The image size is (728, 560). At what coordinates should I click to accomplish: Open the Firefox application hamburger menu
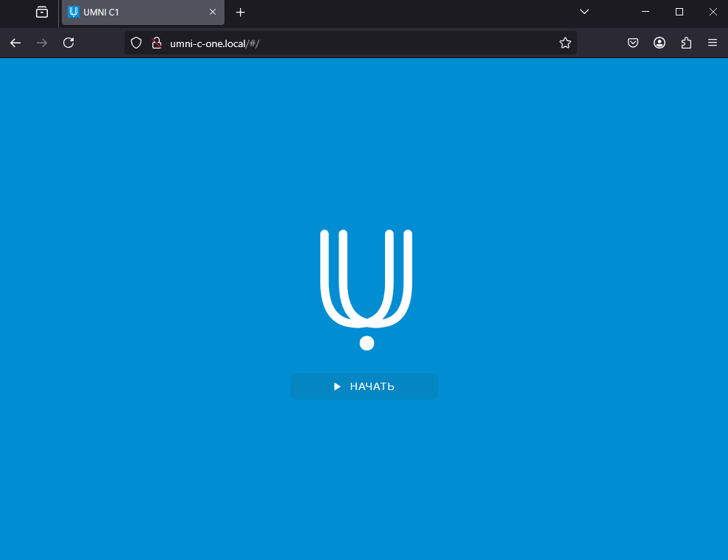[713, 43]
